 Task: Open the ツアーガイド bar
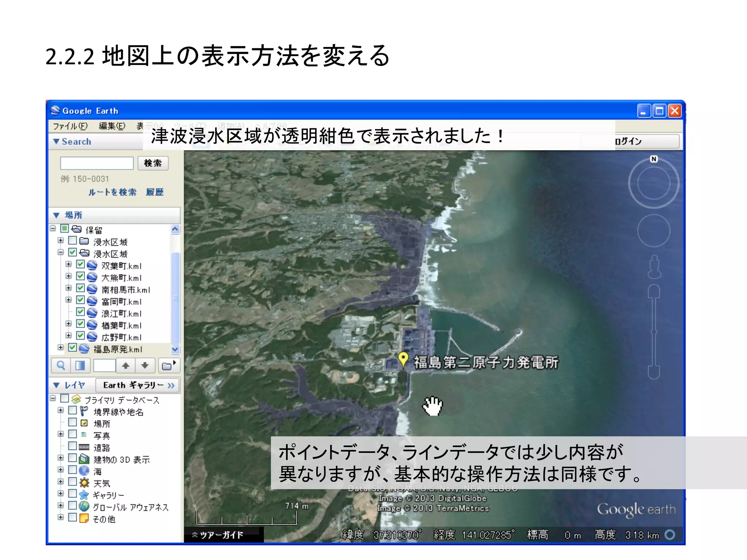point(223,535)
